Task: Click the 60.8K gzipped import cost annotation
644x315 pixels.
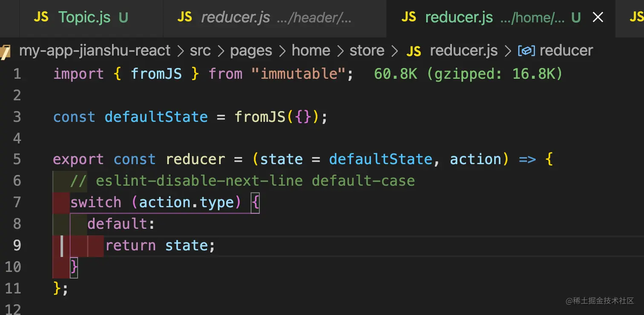Action: [469, 74]
